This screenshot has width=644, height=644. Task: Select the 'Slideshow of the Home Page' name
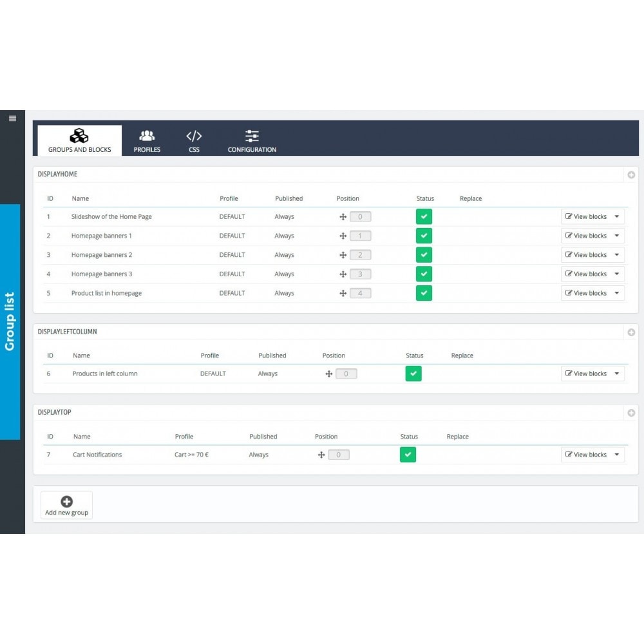(x=111, y=216)
